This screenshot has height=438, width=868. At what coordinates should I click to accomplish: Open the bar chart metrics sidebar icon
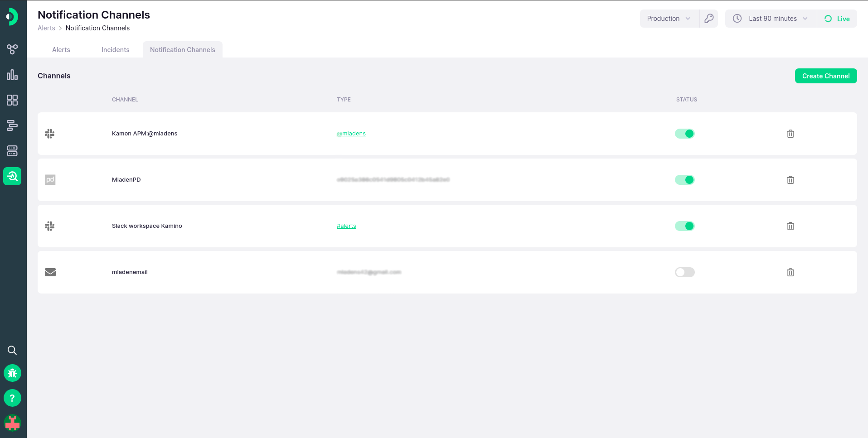pyautogui.click(x=12, y=75)
